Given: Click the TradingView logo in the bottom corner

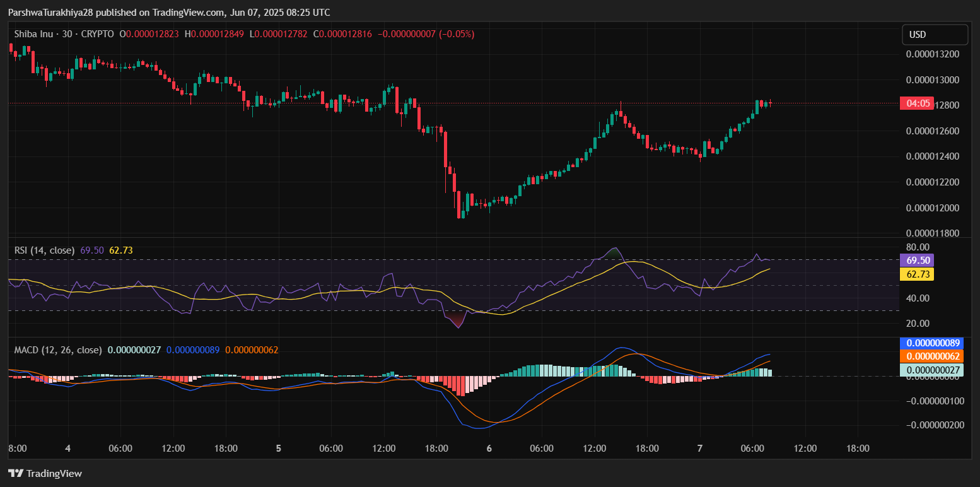Looking at the screenshot, I should [x=45, y=473].
